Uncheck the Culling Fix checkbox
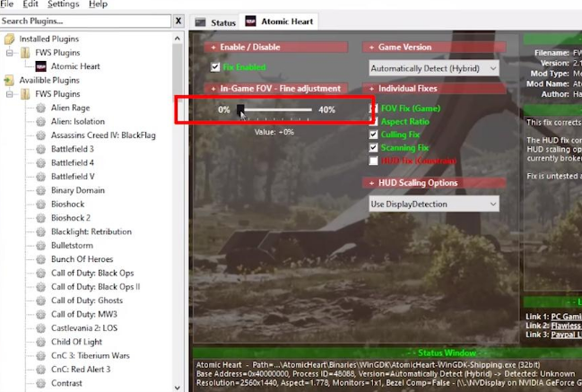582x392 pixels. [374, 135]
